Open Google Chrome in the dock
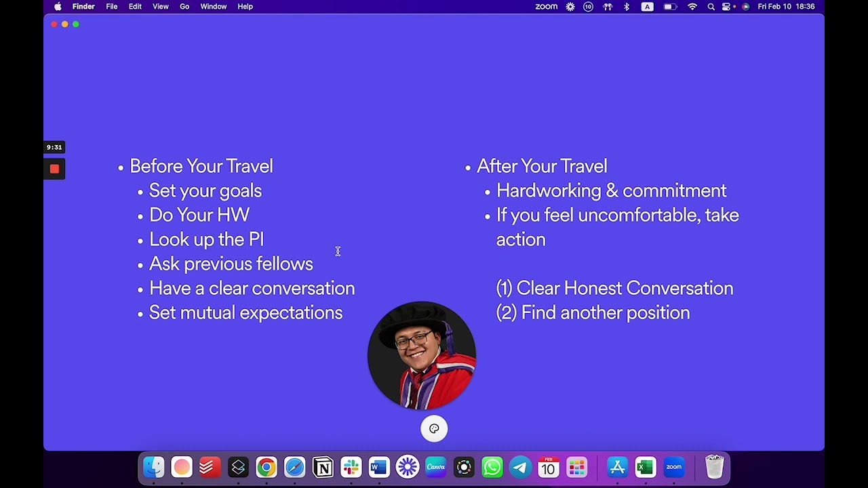The image size is (868, 488). click(x=266, y=467)
